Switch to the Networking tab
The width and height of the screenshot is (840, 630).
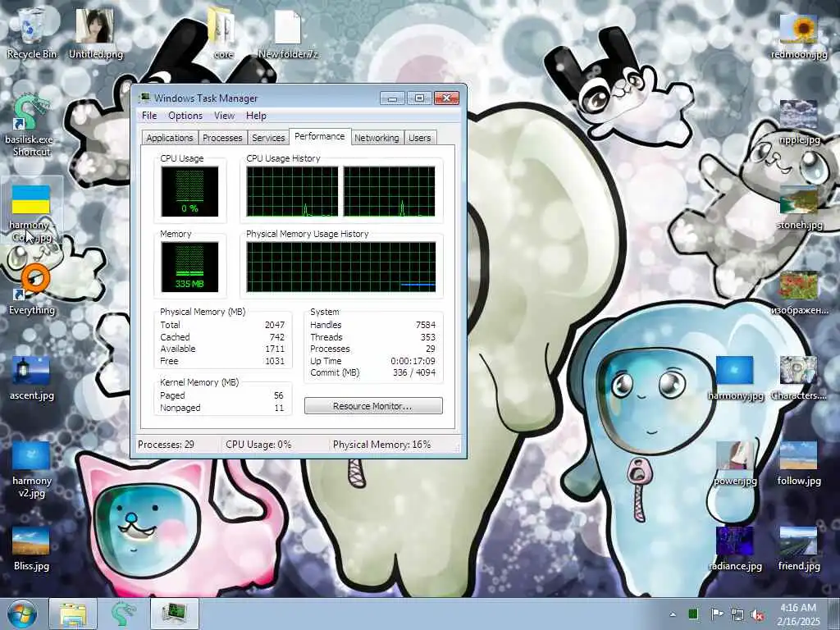pos(377,138)
